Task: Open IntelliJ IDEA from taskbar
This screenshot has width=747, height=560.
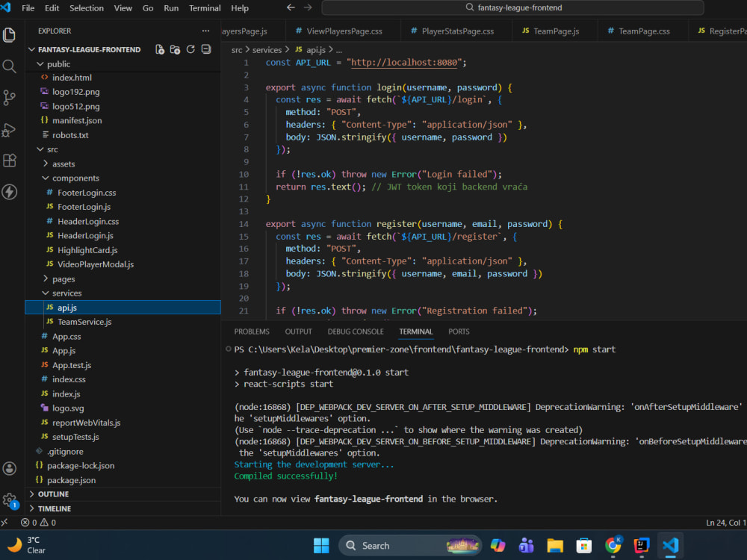Action: coord(641,546)
